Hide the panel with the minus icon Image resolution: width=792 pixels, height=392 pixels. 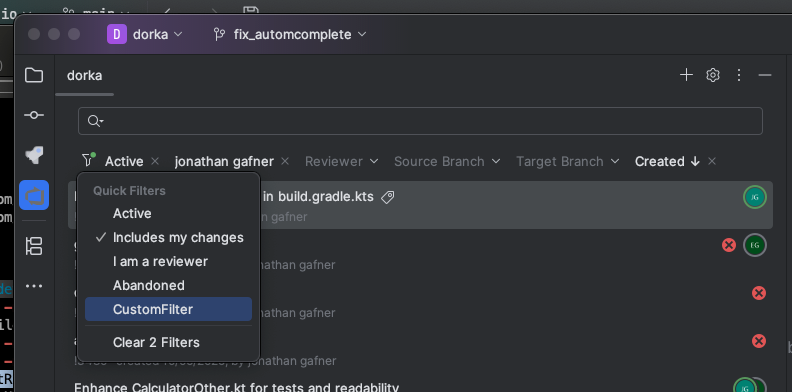coord(765,75)
